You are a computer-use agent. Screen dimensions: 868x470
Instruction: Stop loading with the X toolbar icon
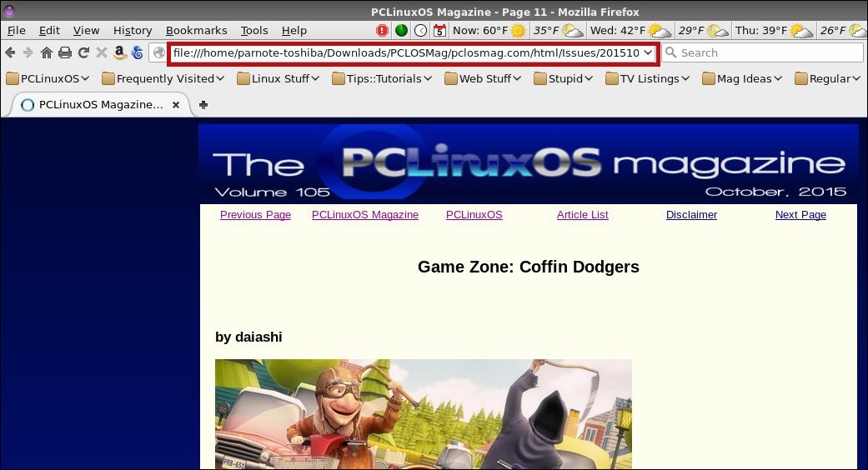[x=101, y=52]
